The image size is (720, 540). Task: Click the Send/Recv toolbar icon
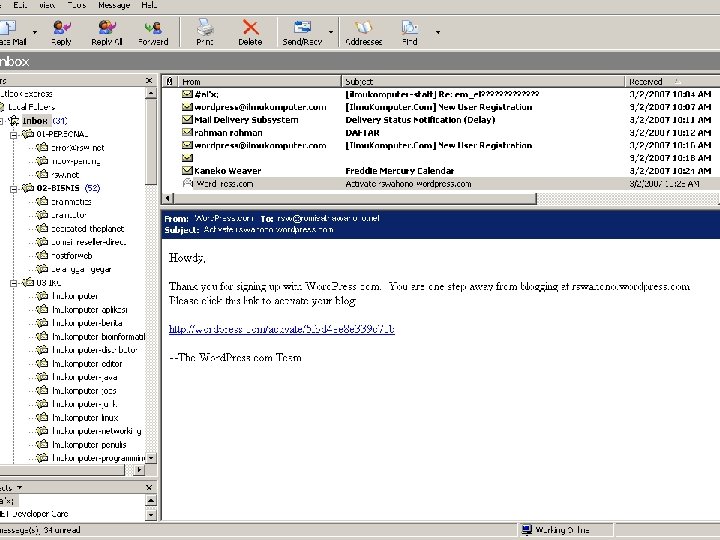click(301, 31)
